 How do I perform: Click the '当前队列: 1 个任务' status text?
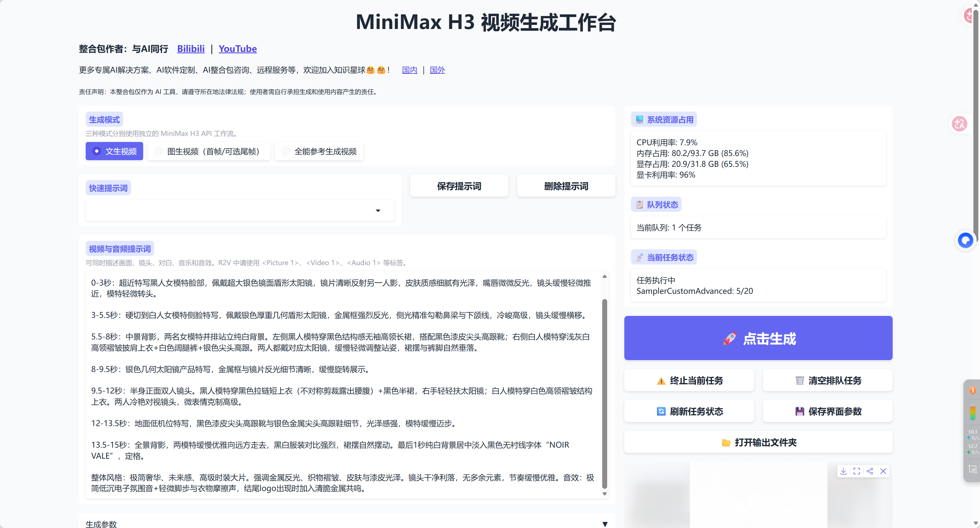[x=669, y=227]
